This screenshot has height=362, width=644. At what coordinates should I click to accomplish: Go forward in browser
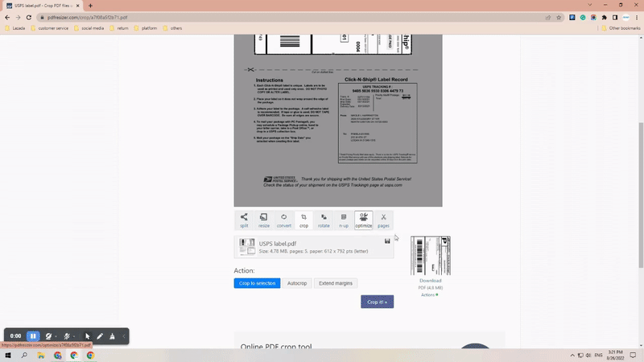18,17
